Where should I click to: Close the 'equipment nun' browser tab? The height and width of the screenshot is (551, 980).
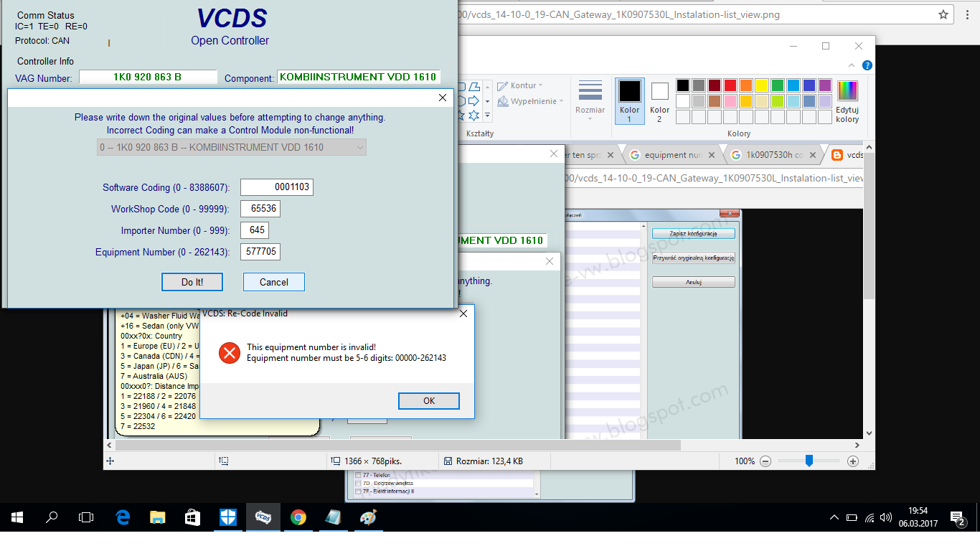pyautogui.click(x=712, y=155)
